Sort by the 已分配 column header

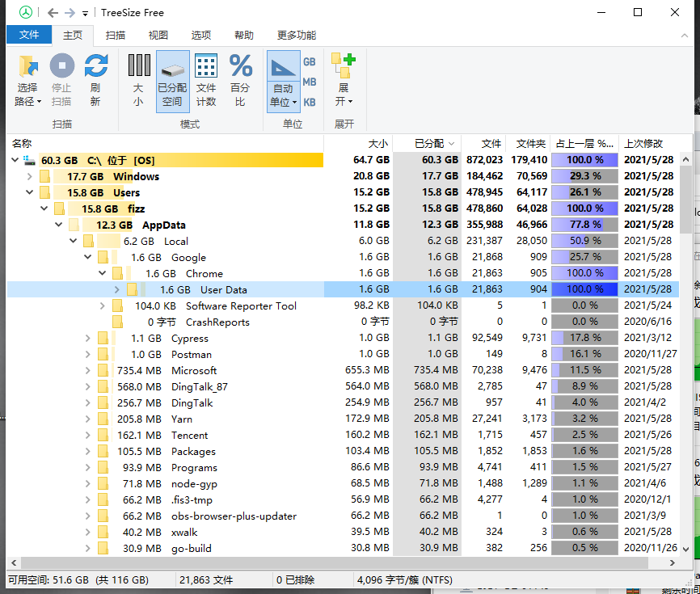click(428, 144)
